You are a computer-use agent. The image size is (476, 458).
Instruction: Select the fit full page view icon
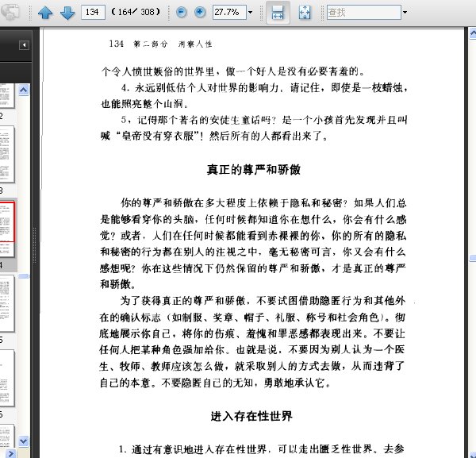[x=305, y=13]
